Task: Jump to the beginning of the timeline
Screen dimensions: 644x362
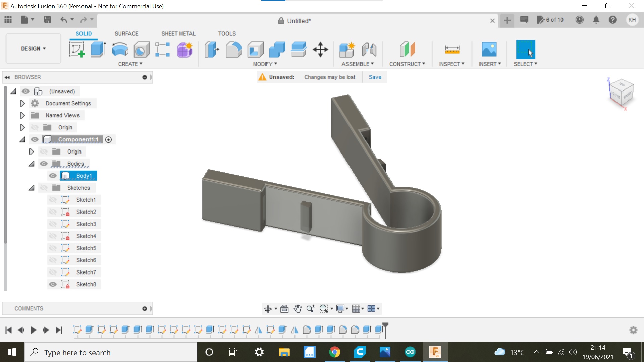Action: (9, 330)
